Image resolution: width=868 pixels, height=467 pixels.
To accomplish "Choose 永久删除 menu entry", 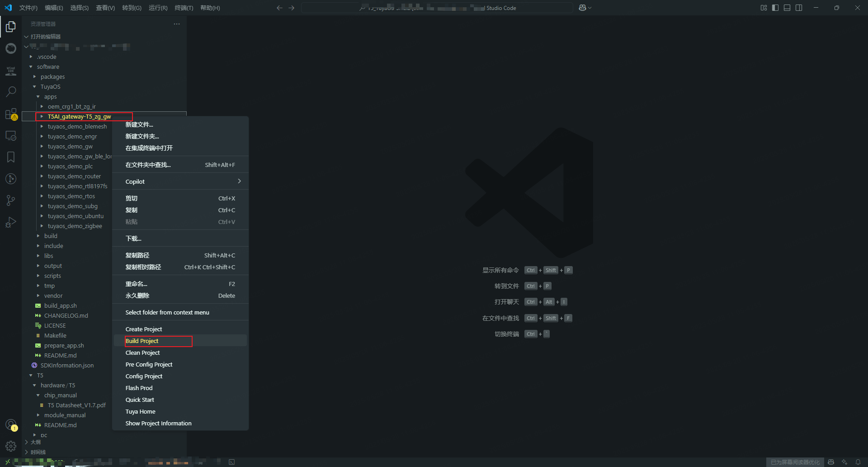I will point(180,295).
